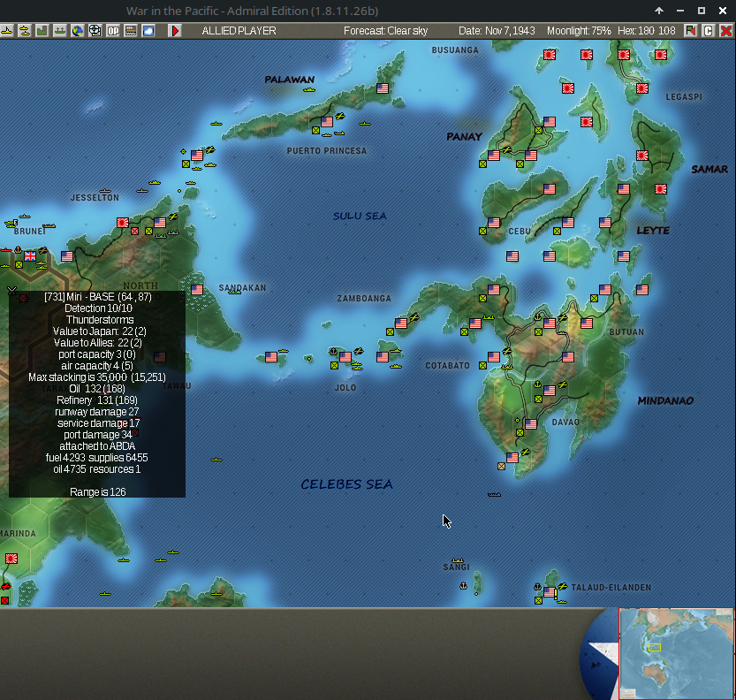Click the MINDANAO map label
The width and height of the screenshot is (736, 700).
coord(665,400)
